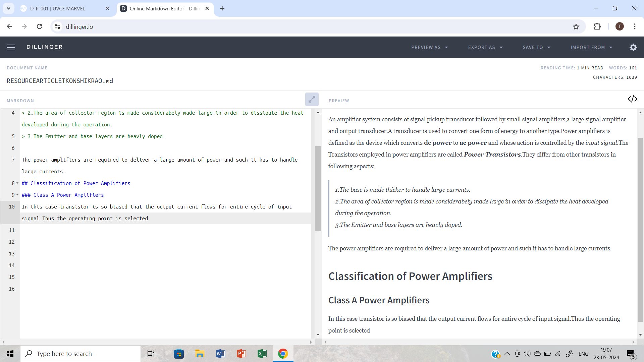The image size is (644, 362).
Task: Click the READING TIME label
Action: pyautogui.click(x=558, y=68)
